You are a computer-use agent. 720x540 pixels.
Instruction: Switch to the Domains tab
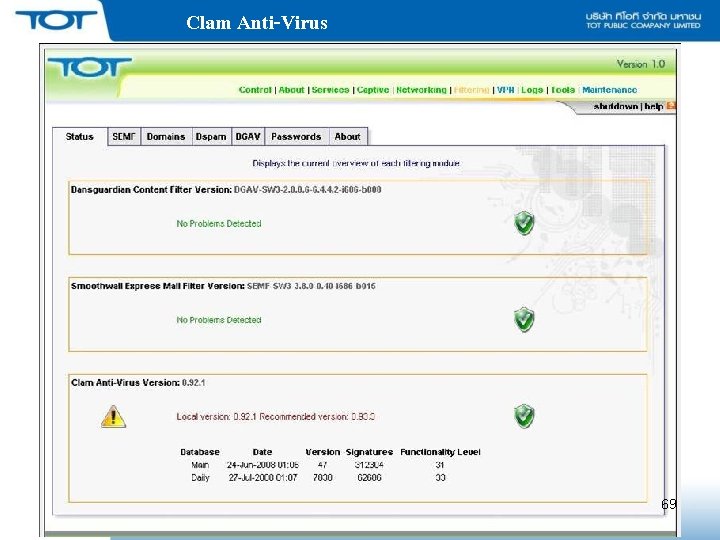(166, 136)
